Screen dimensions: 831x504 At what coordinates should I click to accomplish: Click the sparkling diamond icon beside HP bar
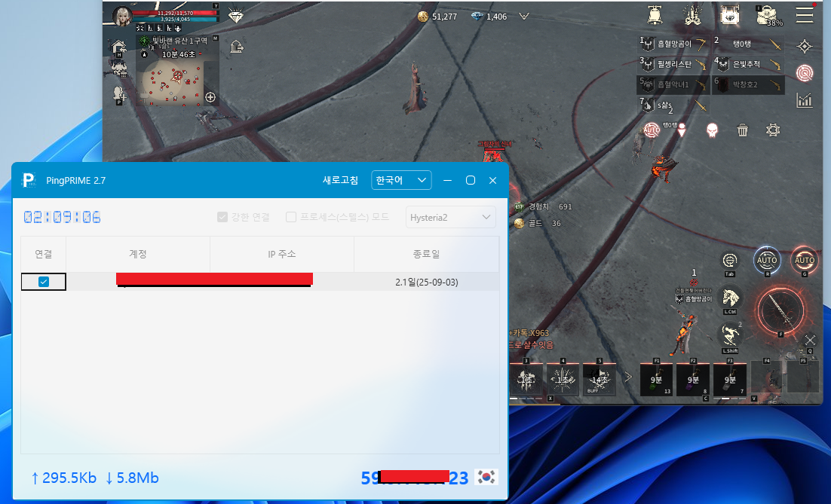236,15
